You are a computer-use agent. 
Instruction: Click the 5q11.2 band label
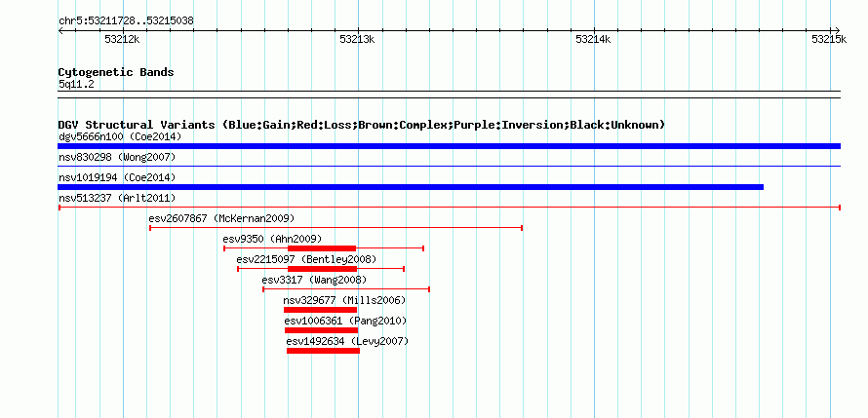pyautogui.click(x=76, y=84)
